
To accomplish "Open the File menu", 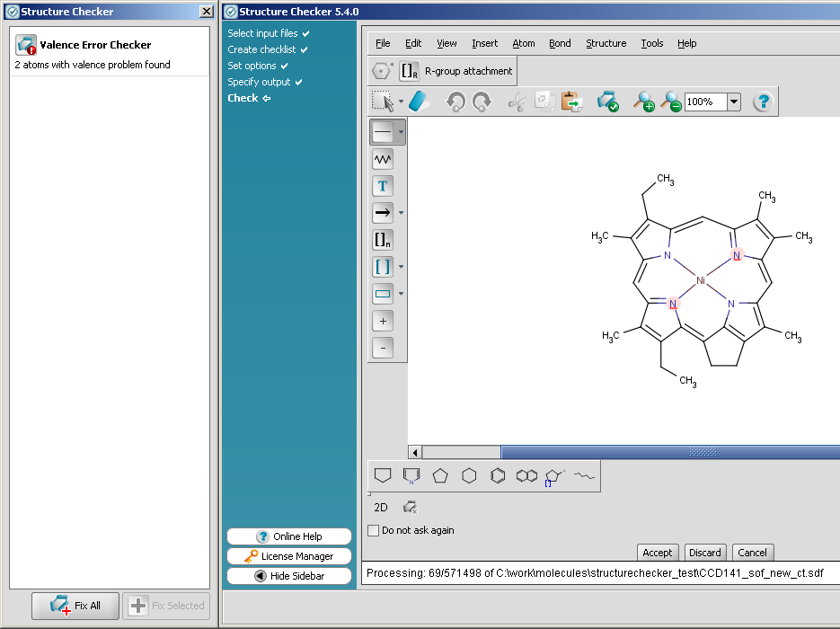I will (383, 43).
